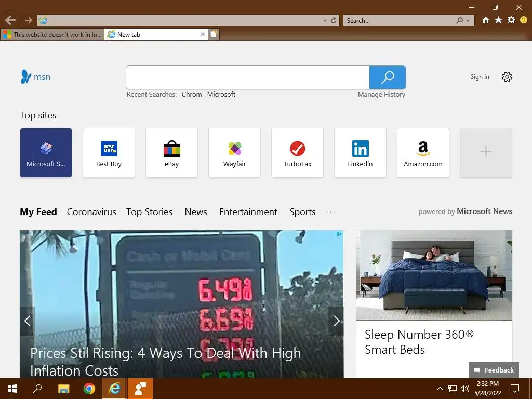Open the Tools gear icon in toolbar
The height and width of the screenshot is (399, 532).
(511, 20)
